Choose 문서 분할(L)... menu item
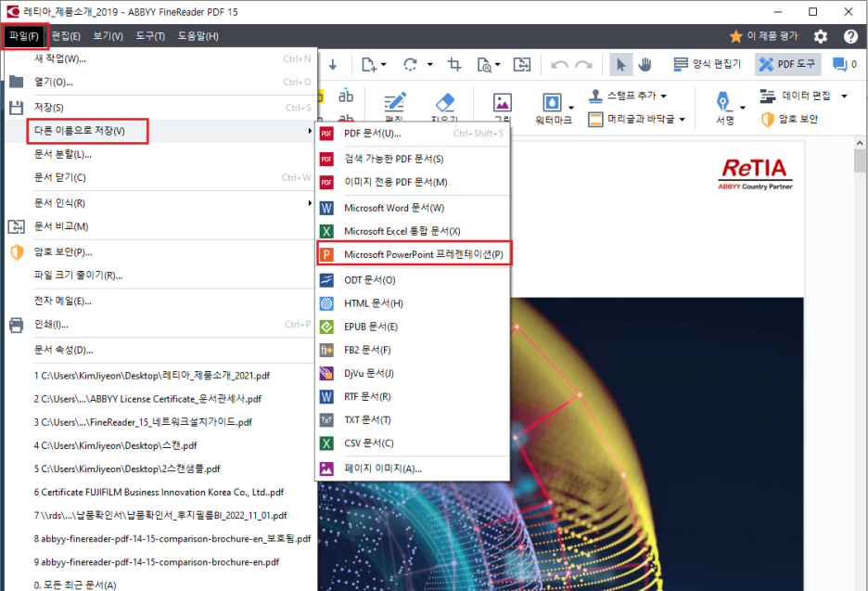This screenshot has width=868, height=591. coord(160,154)
